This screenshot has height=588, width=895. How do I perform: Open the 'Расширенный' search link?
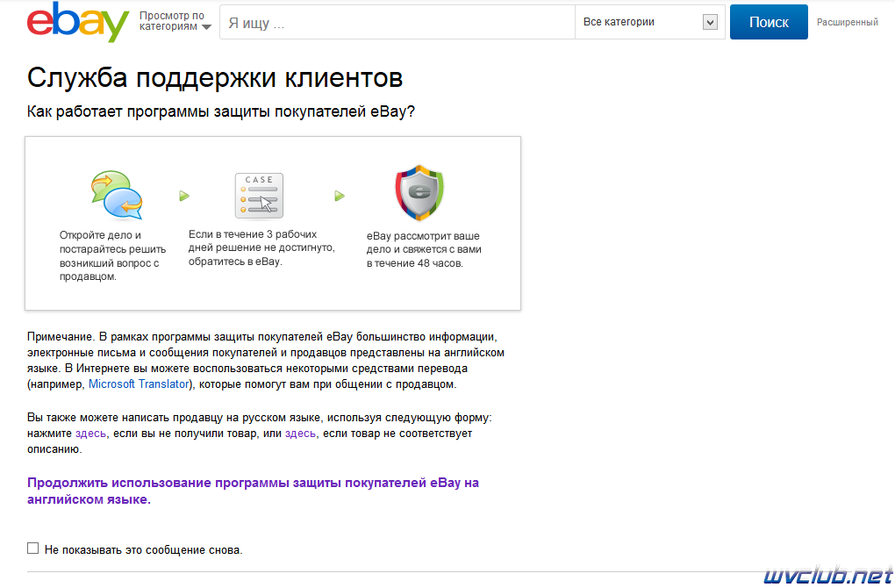847,22
